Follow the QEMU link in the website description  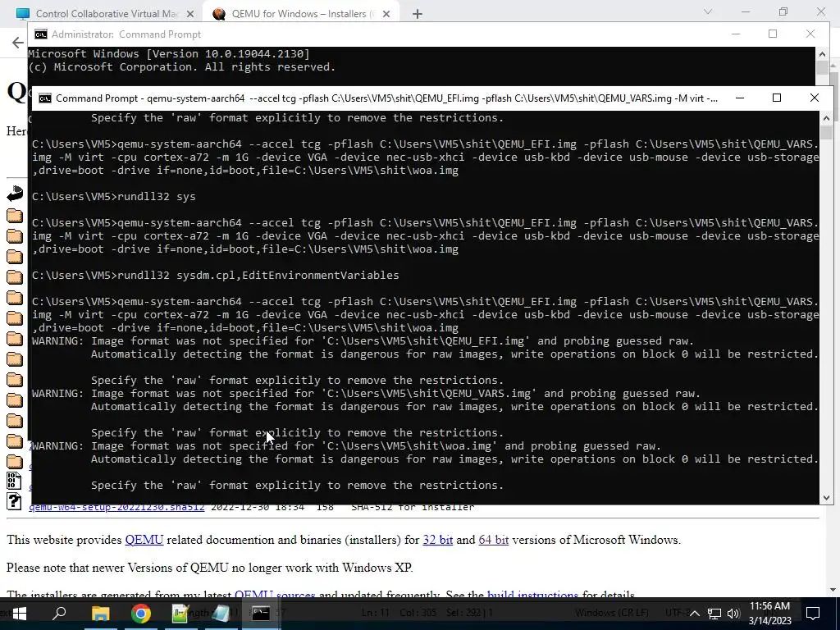144,540
